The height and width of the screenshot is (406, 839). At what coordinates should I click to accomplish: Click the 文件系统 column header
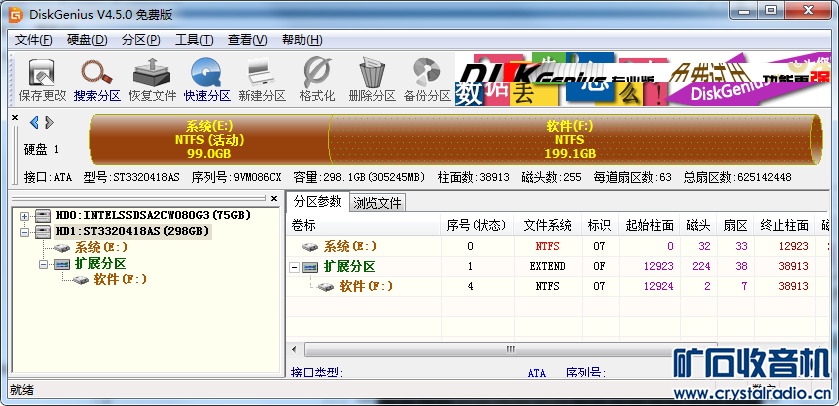click(547, 226)
